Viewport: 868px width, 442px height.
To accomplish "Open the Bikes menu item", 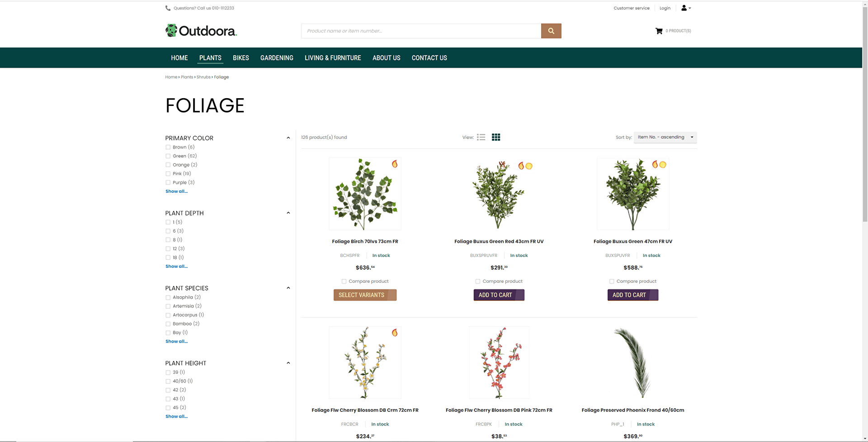I will click(241, 58).
